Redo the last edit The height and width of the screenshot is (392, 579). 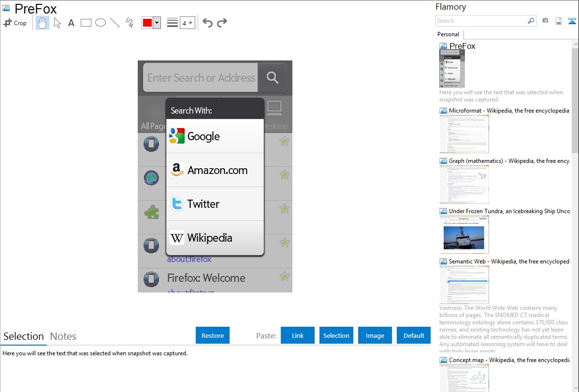point(222,23)
